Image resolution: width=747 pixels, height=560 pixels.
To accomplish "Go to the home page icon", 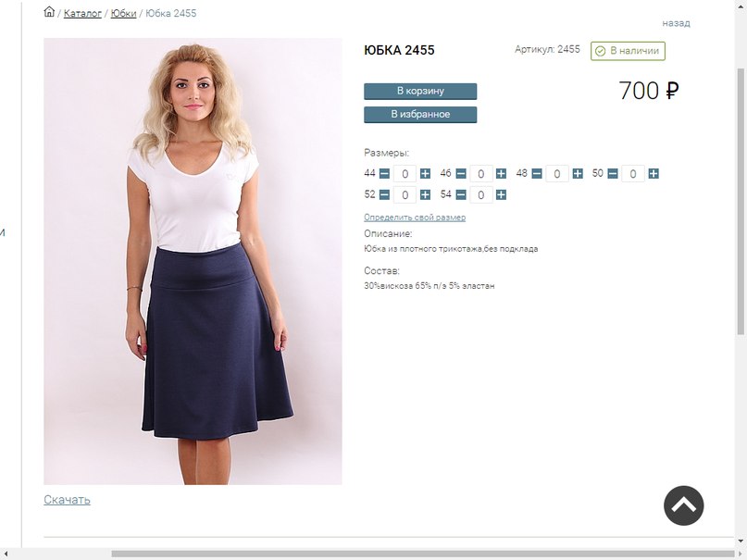I will [x=49, y=12].
